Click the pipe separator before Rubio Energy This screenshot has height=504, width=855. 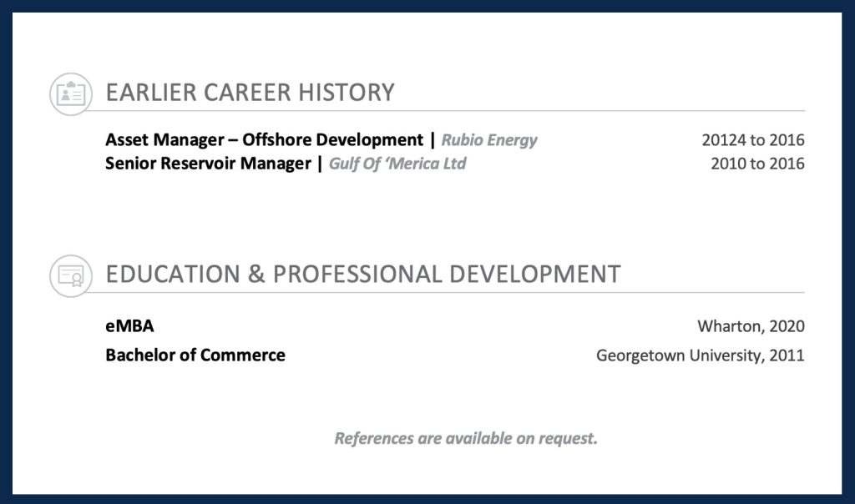[x=433, y=140]
